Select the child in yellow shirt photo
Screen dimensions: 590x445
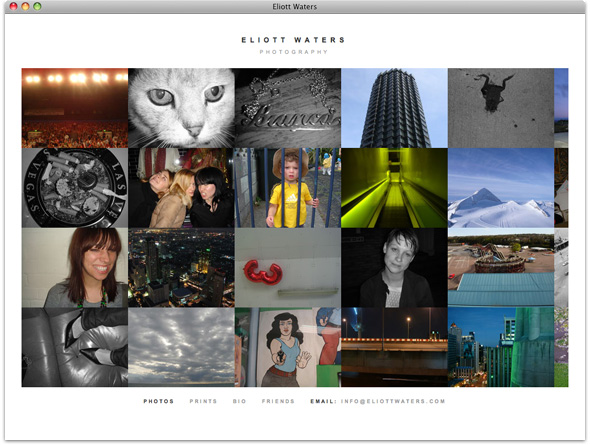pyautogui.click(x=288, y=188)
